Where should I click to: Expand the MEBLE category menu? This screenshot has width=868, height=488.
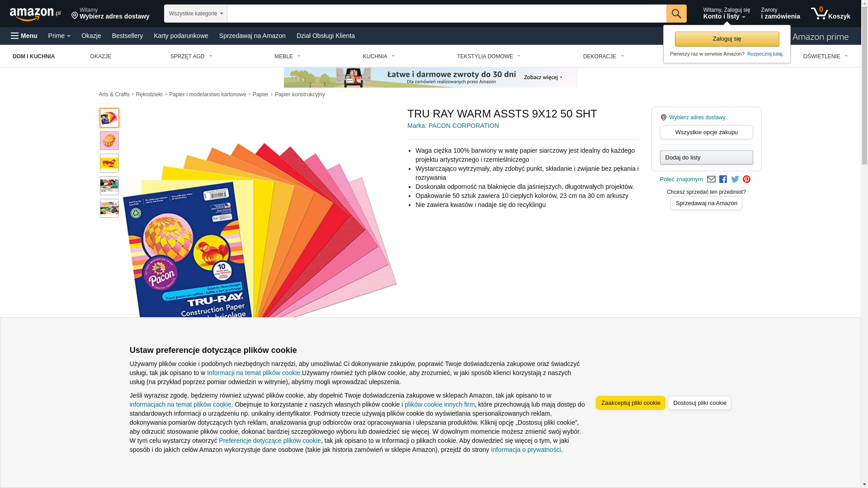(x=287, y=56)
